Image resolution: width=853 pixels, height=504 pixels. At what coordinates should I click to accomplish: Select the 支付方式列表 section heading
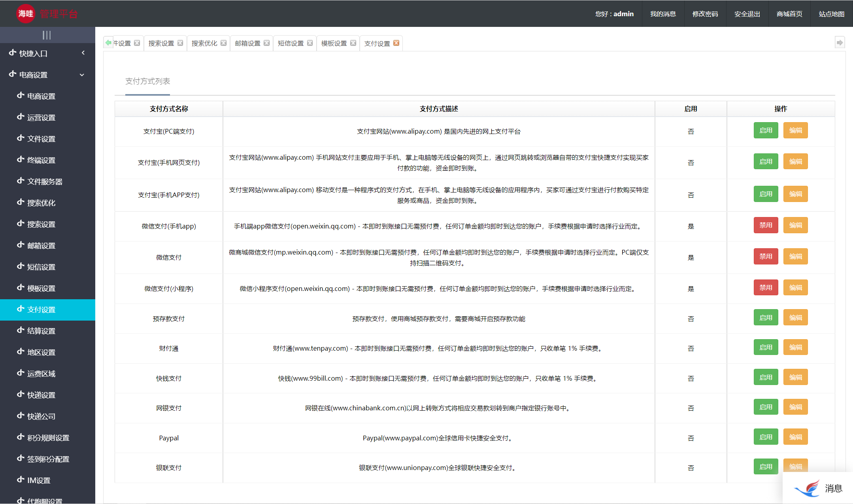point(147,81)
